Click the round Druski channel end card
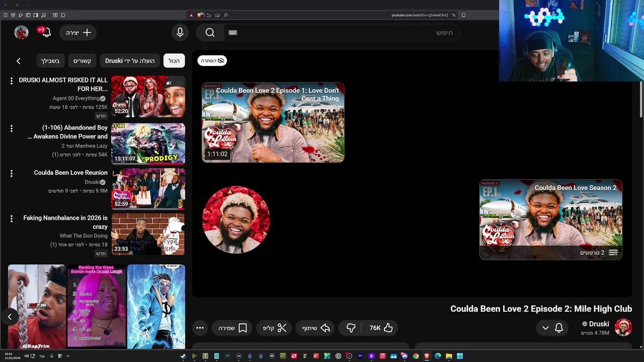 (236, 220)
